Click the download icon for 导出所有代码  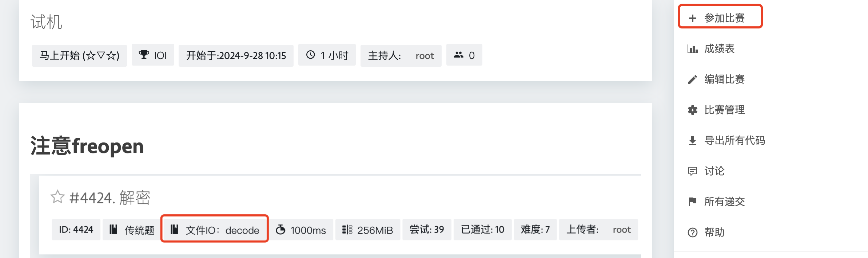click(693, 141)
